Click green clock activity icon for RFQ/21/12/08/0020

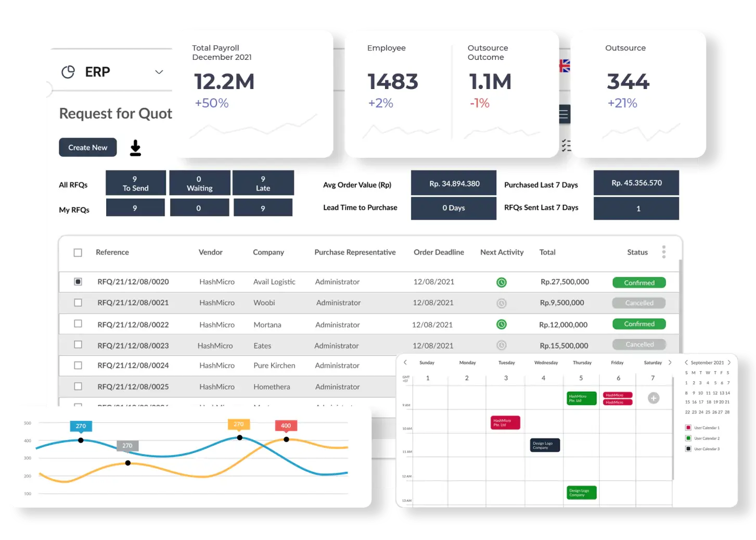(502, 282)
